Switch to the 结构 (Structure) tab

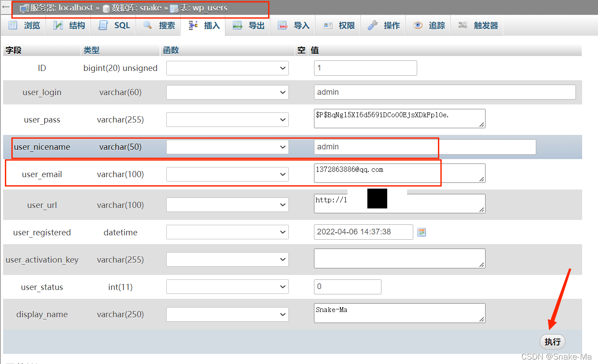[x=69, y=26]
